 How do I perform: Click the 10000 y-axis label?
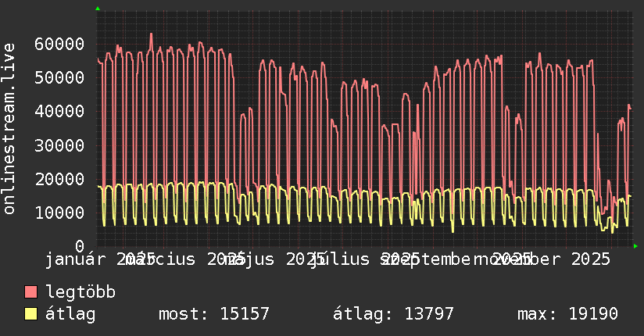click(x=59, y=213)
